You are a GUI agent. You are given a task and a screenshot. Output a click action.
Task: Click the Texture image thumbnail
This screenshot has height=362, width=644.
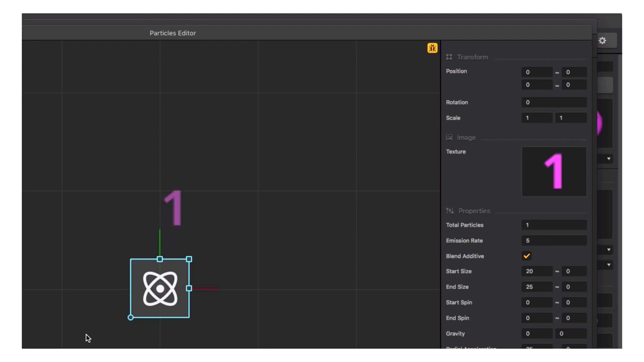pyautogui.click(x=554, y=171)
